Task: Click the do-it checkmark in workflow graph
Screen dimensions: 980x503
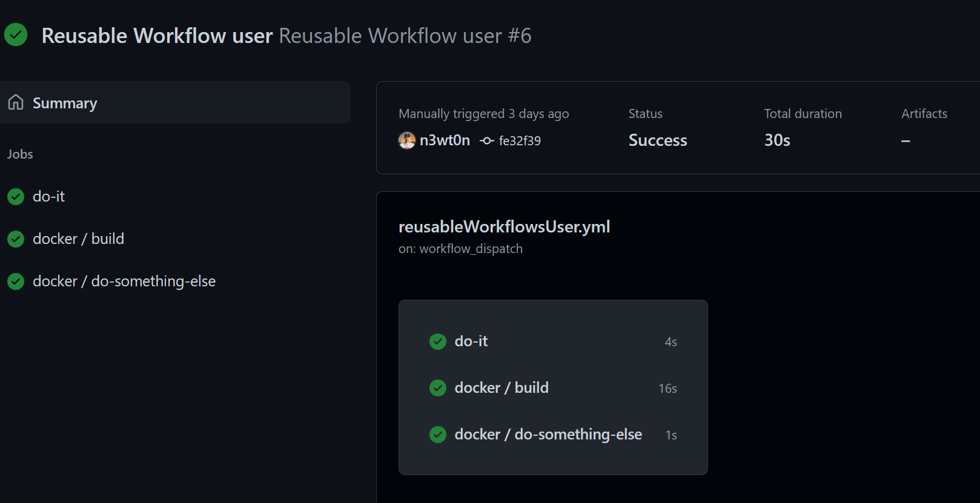Action: (x=438, y=341)
